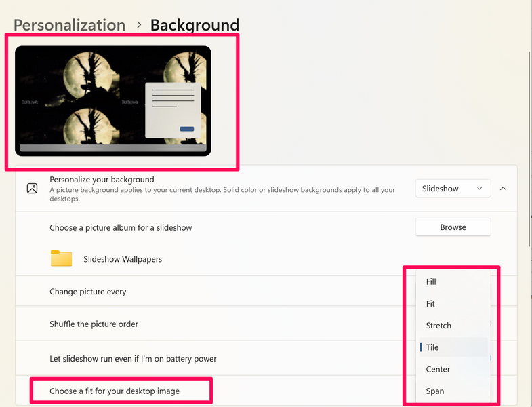
Task: Click the breadcrumb chevron separator arrow
Action: click(139, 25)
